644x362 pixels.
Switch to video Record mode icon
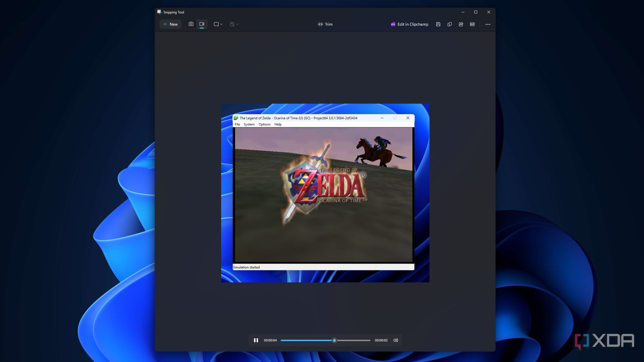tap(202, 24)
